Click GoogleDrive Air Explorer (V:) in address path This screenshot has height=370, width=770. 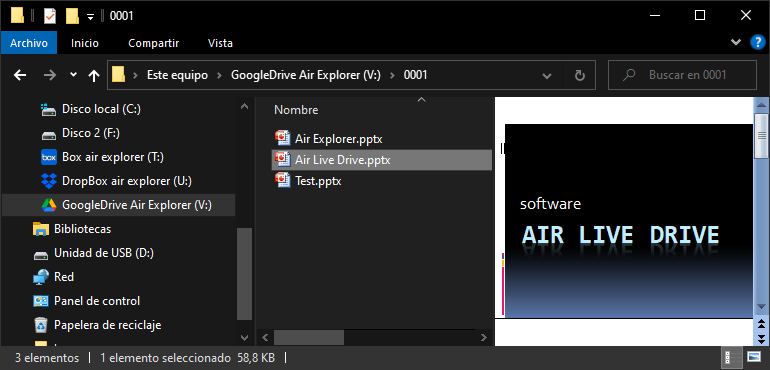(x=306, y=75)
